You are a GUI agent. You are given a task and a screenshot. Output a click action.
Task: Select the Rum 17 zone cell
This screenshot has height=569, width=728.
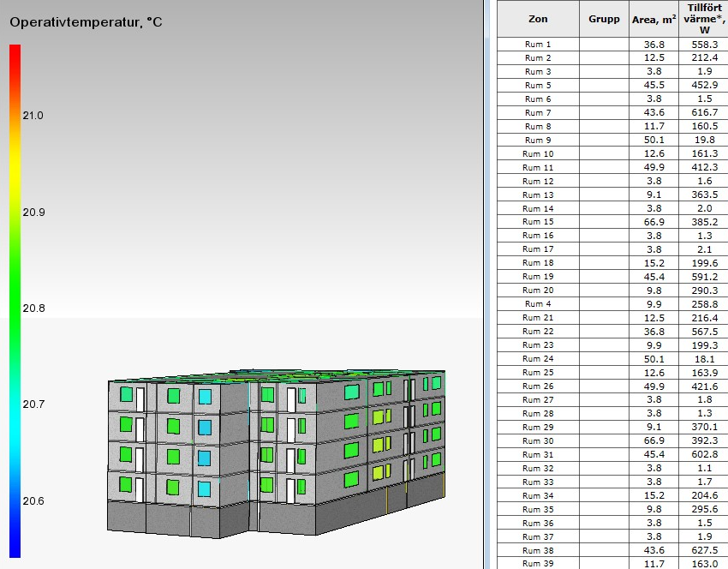click(538, 249)
